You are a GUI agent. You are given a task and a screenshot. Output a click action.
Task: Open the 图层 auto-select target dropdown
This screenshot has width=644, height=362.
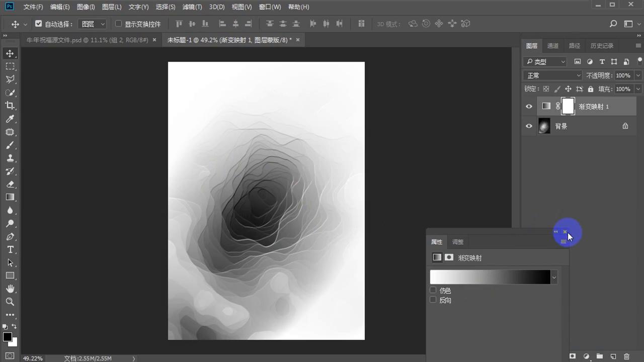click(x=93, y=24)
